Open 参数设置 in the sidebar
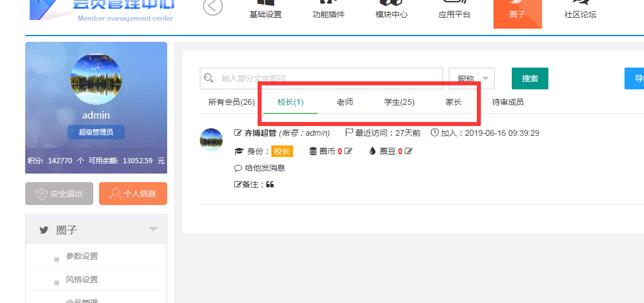The image size is (644, 303). (82, 256)
